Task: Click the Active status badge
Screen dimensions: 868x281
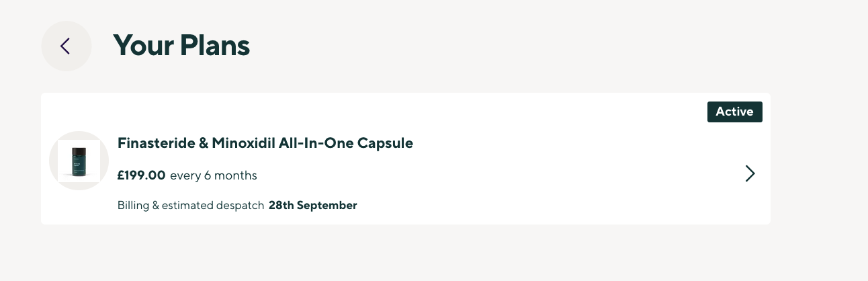Action: [x=734, y=112]
